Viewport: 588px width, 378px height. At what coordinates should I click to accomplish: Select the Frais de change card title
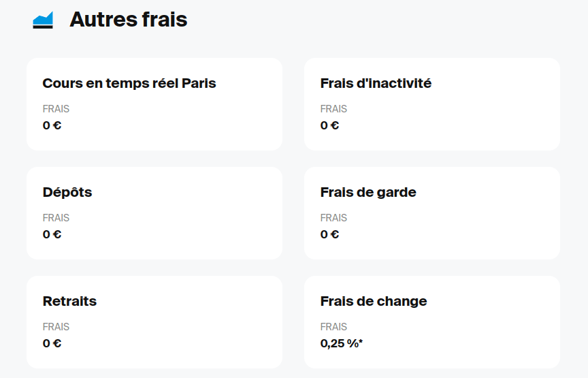[x=374, y=302]
